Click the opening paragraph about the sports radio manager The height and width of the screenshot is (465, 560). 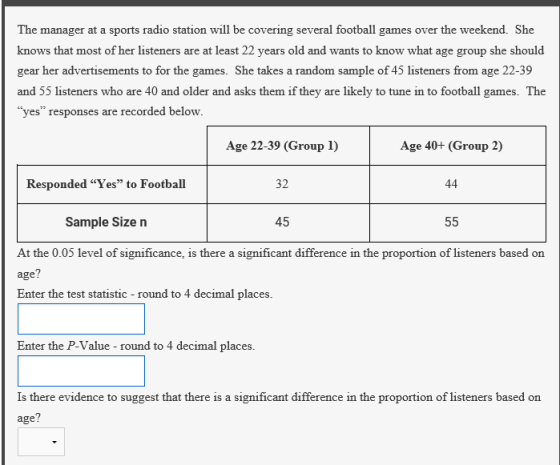pos(281,70)
